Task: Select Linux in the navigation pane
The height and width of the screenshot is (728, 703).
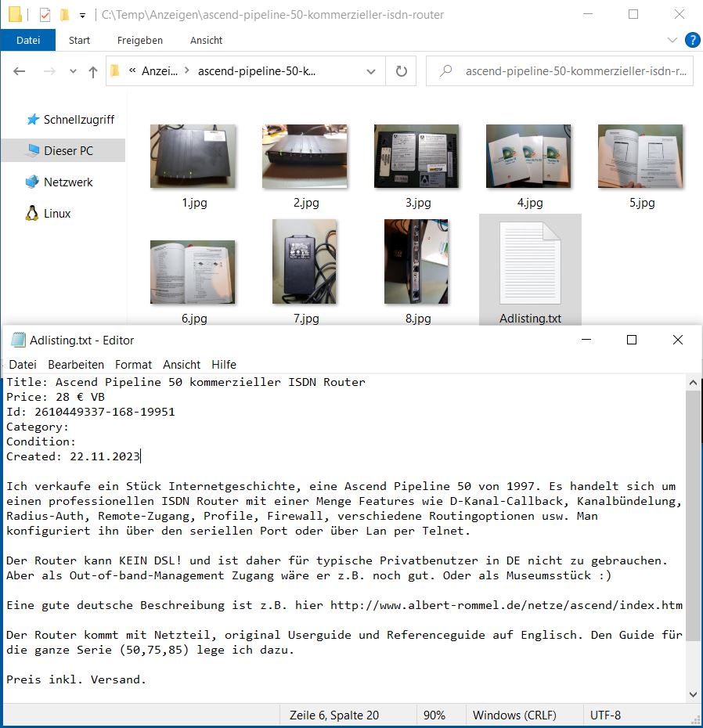Action: click(x=57, y=214)
